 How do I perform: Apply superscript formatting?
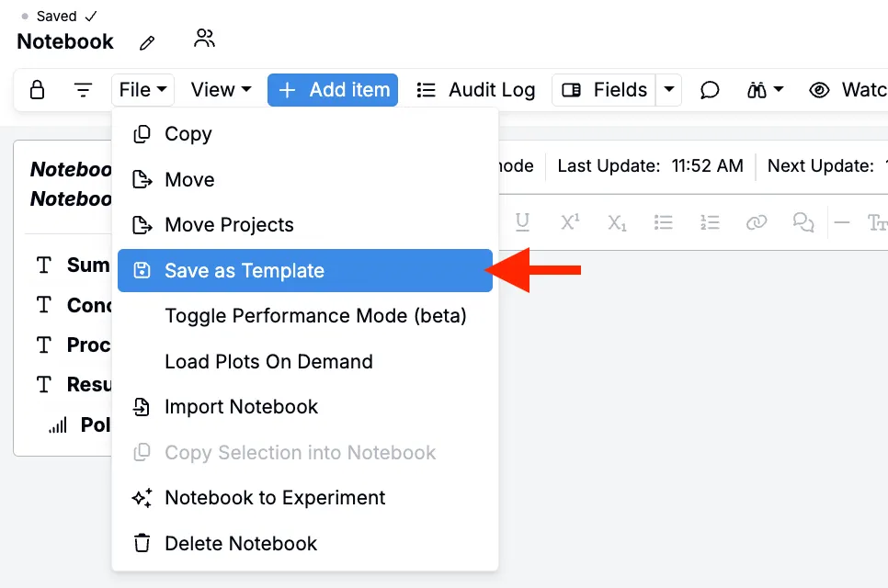coord(570,222)
